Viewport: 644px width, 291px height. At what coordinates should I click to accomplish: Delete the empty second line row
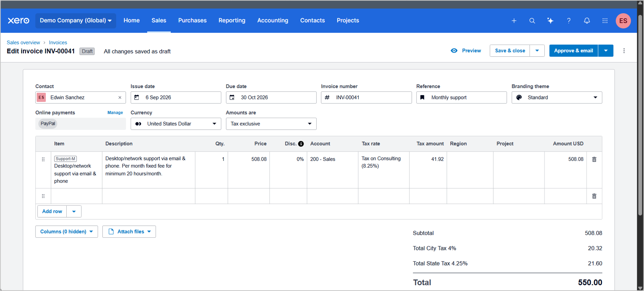pyautogui.click(x=594, y=196)
